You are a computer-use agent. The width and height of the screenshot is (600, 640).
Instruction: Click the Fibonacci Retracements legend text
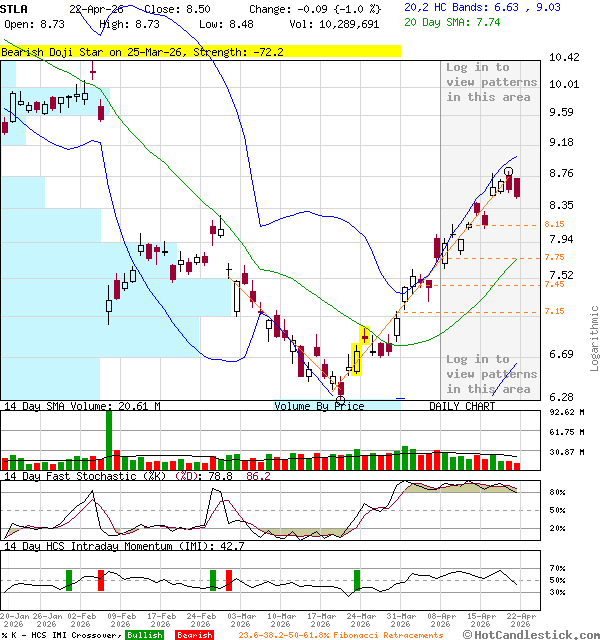(340, 635)
